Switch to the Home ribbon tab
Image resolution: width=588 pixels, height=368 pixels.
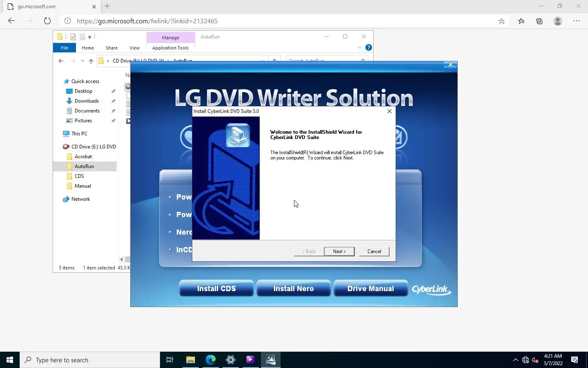point(88,48)
